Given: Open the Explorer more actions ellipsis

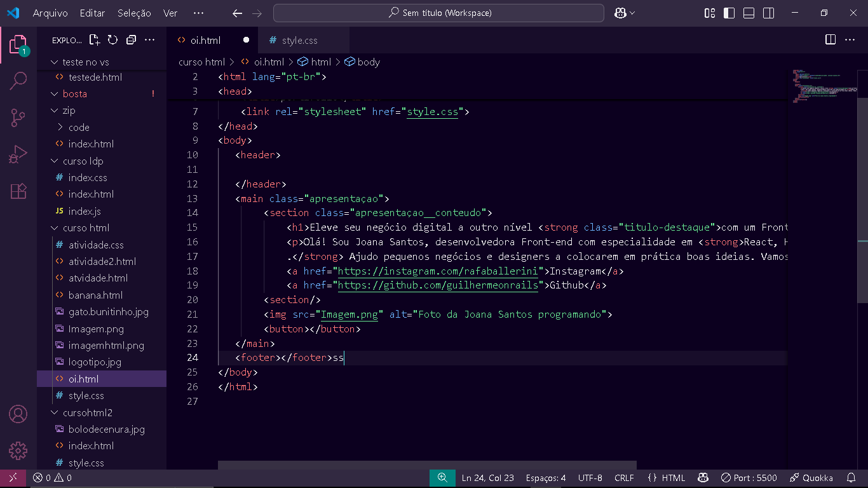Looking at the screenshot, I should click(150, 40).
